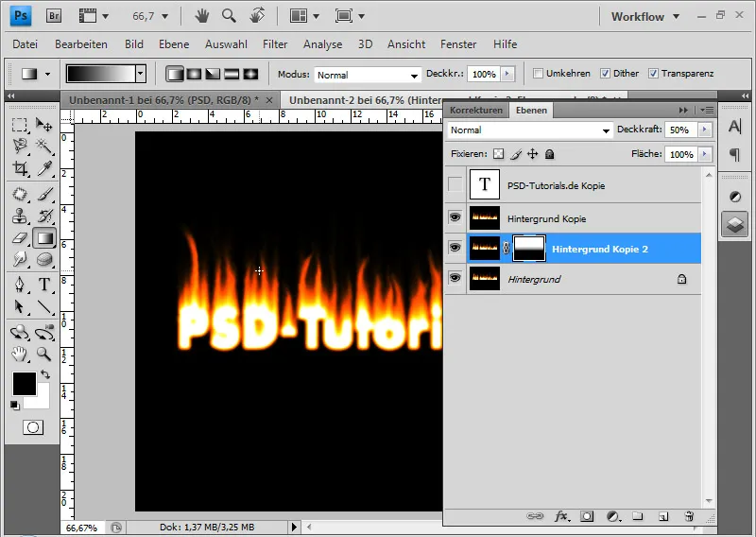The image size is (756, 537).
Task: Select the Dodge tool
Action: pyautogui.click(x=19, y=259)
